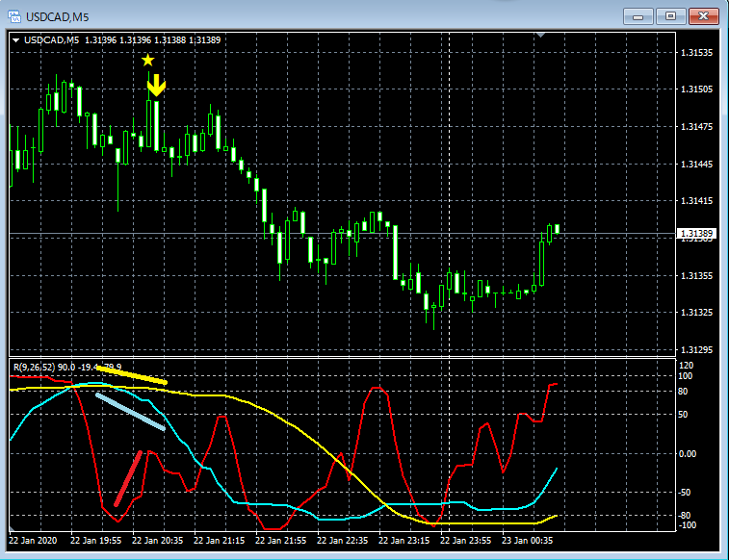Minimize the USDCAD,M5 chart window
This screenshot has width=729, height=560.
(638, 16)
